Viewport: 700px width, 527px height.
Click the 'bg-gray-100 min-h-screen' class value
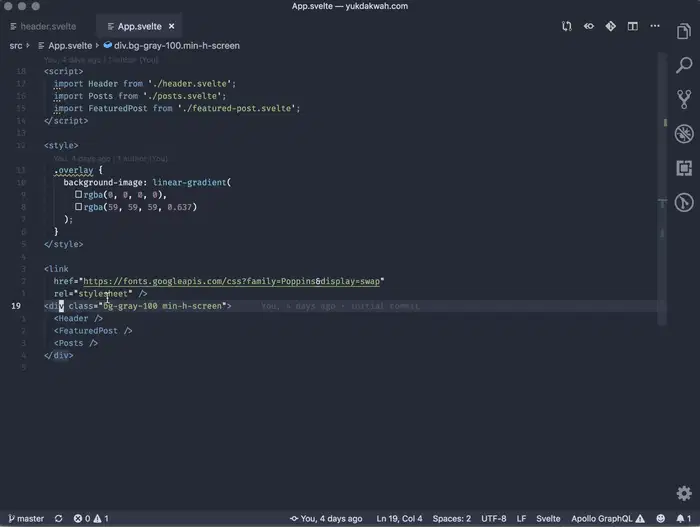[162, 306]
